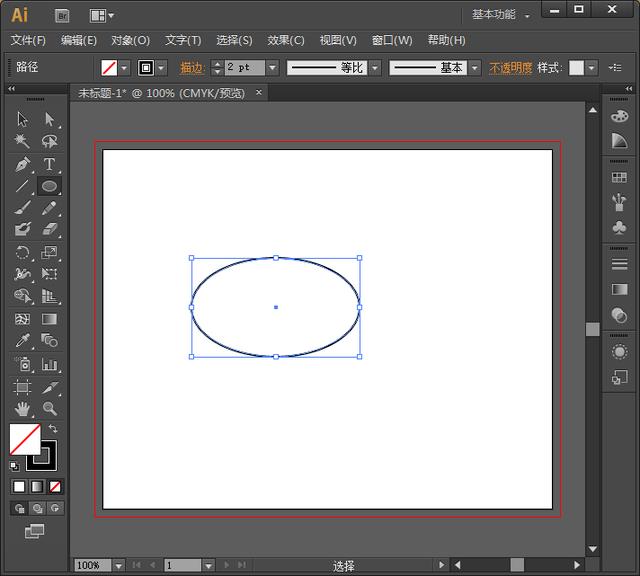The width and height of the screenshot is (640, 576).
Task: Open the 样式 graphic style dropdown
Action: point(592,68)
